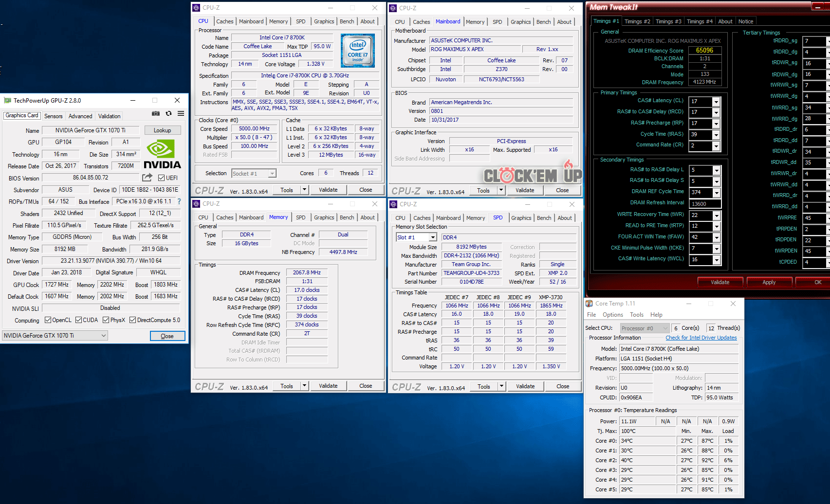Image resolution: width=830 pixels, height=504 pixels.
Task: Click the Intel Core i7 logo badge
Action: [x=358, y=51]
